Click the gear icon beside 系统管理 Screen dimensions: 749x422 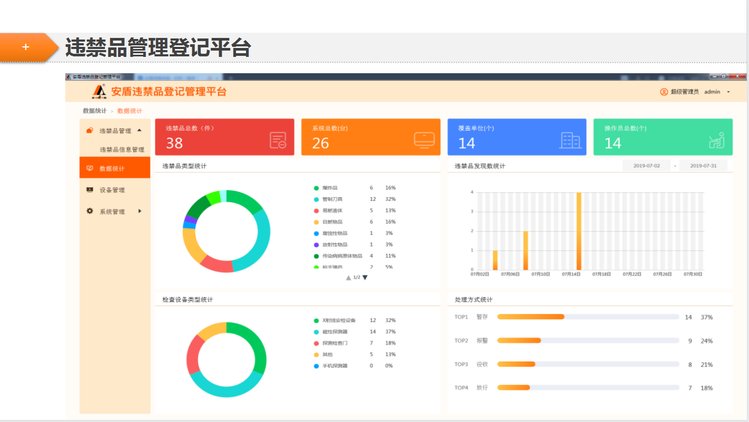coord(90,211)
